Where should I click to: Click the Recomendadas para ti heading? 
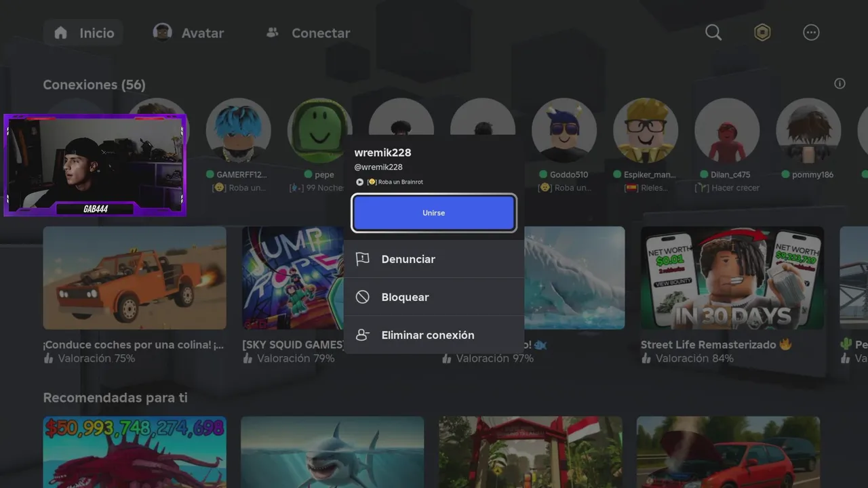tap(115, 398)
